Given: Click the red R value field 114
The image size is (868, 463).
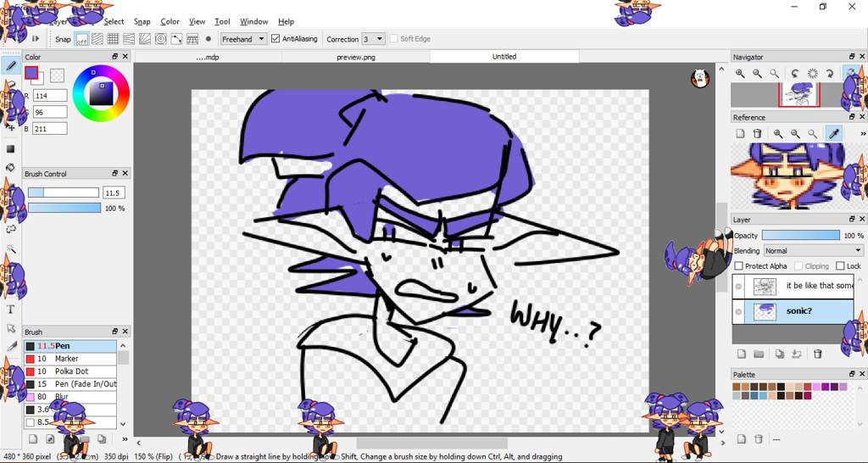Looking at the screenshot, I should pos(50,96).
